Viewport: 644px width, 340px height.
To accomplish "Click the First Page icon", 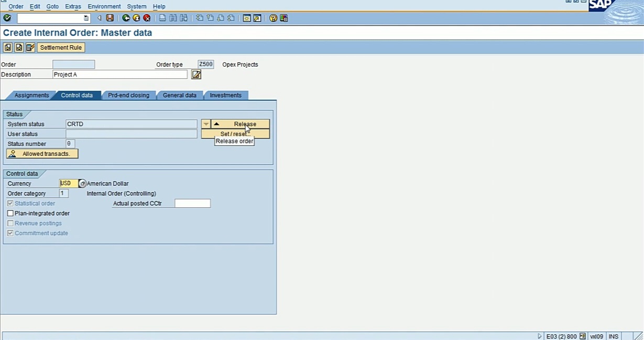I will tap(200, 18).
